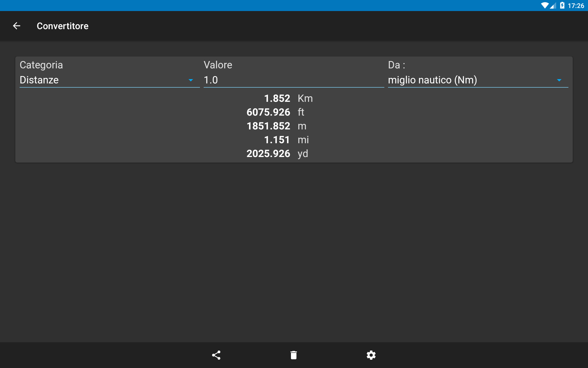Screen dimensions: 588x368
Task: Tap the 1.852 Km result
Action: [x=288, y=98]
